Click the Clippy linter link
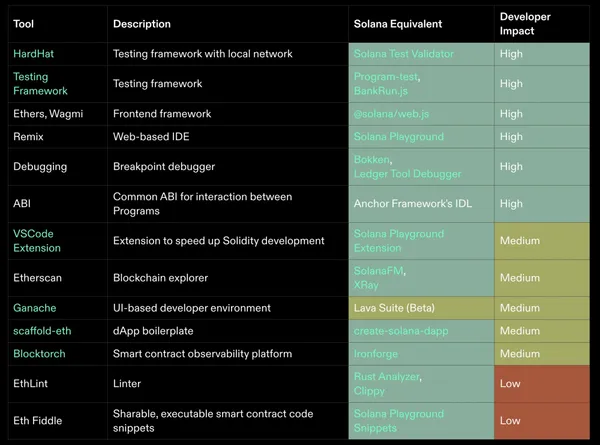The width and height of the screenshot is (600, 445). point(370,391)
